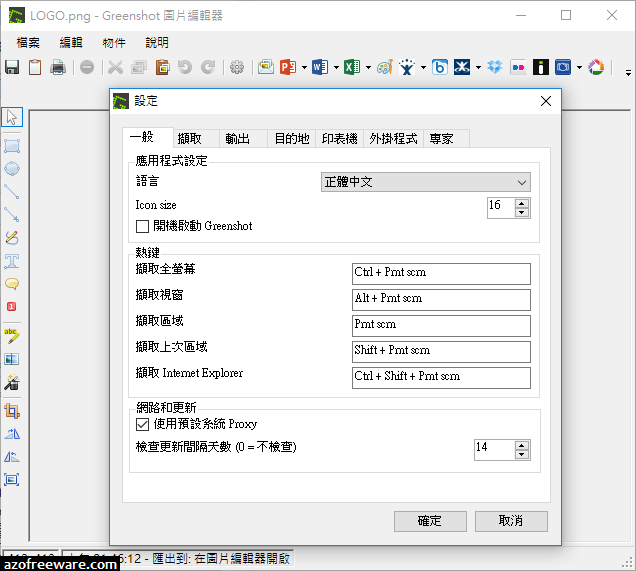Screen dimensions: 636x571
Task: Open the image in MS Paint
Action: 385,67
